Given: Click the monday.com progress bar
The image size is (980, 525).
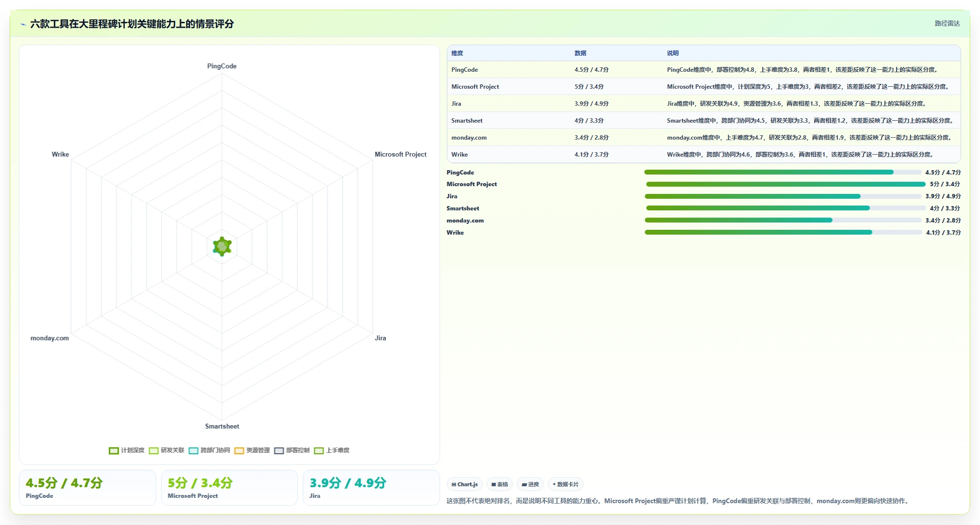Looking at the screenshot, I should pos(783,221).
